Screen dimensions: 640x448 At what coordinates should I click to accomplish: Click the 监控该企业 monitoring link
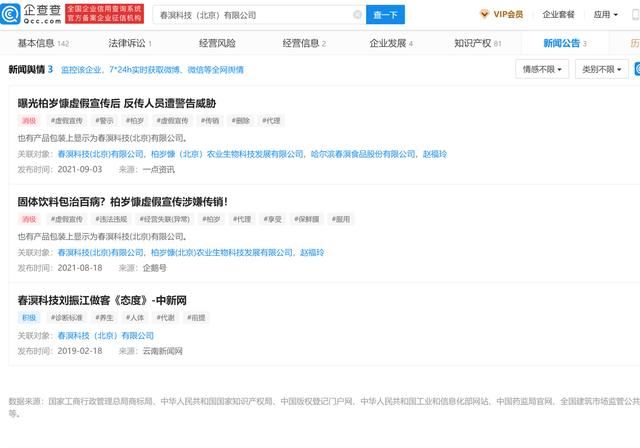pos(84,69)
